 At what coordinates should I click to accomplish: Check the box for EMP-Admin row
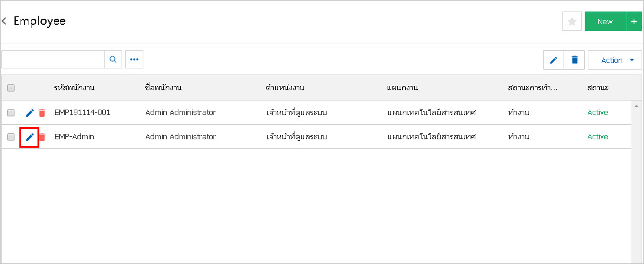point(11,137)
